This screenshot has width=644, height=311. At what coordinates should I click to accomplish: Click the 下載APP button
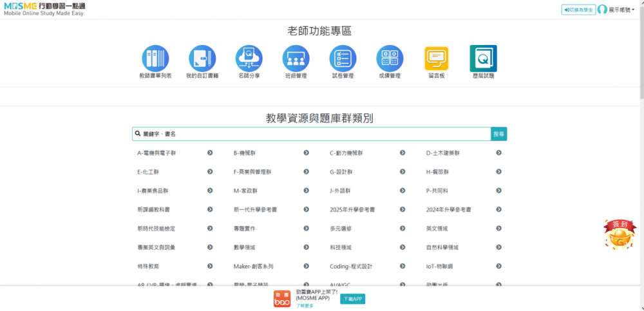tap(352, 299)
